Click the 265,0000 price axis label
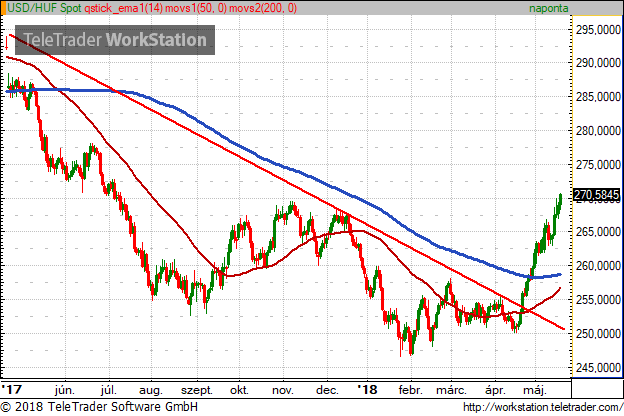 pos(598,232)
